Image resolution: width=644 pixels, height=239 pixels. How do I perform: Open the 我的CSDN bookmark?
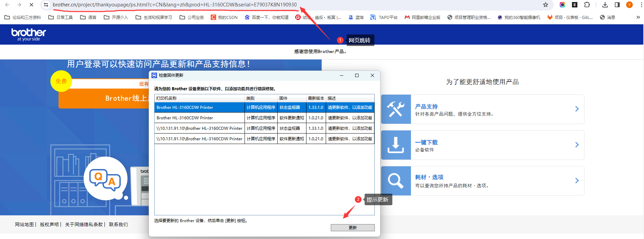point(224,17)
